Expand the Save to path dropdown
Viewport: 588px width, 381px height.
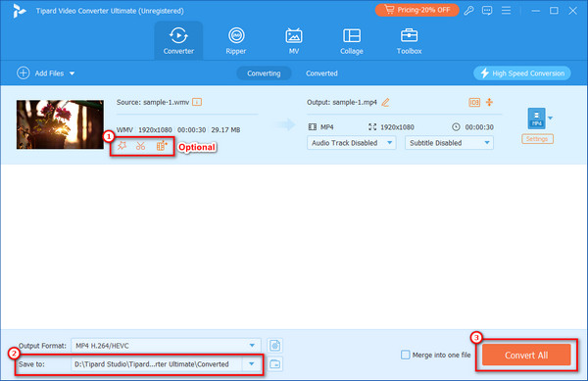click(x=251, y=363)
